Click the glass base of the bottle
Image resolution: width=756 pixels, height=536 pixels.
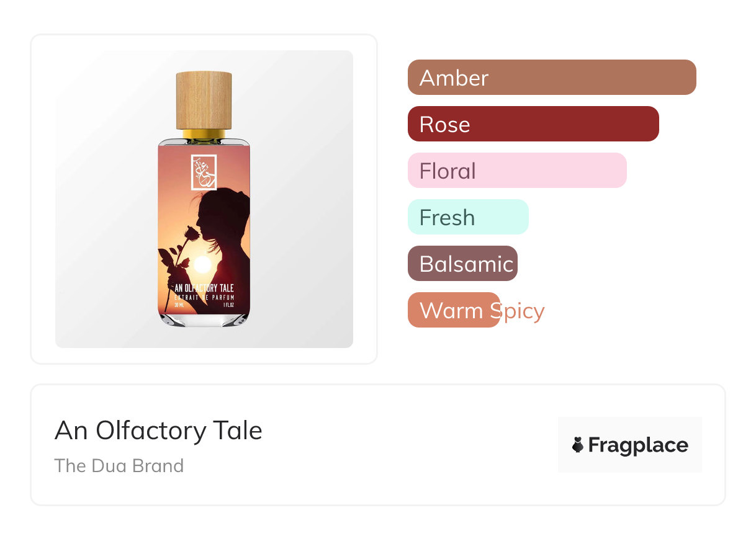point(204,319)
